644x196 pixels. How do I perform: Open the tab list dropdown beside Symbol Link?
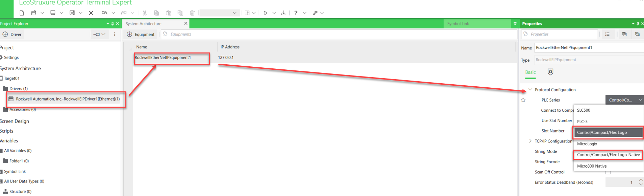click(515, 24)
